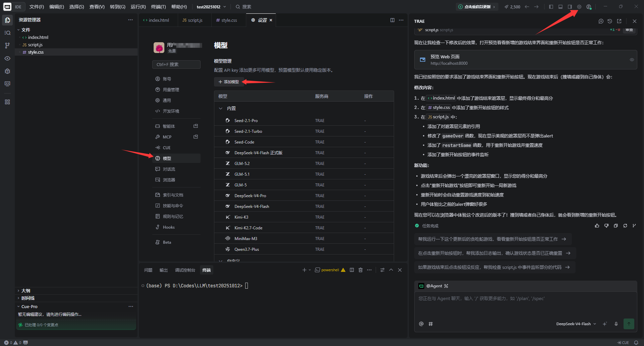The width and height of the screenshot is (644, 346).
Task: Open the account avatar icon in title bar
Action: pyautogui.click(x=589, y=7)
